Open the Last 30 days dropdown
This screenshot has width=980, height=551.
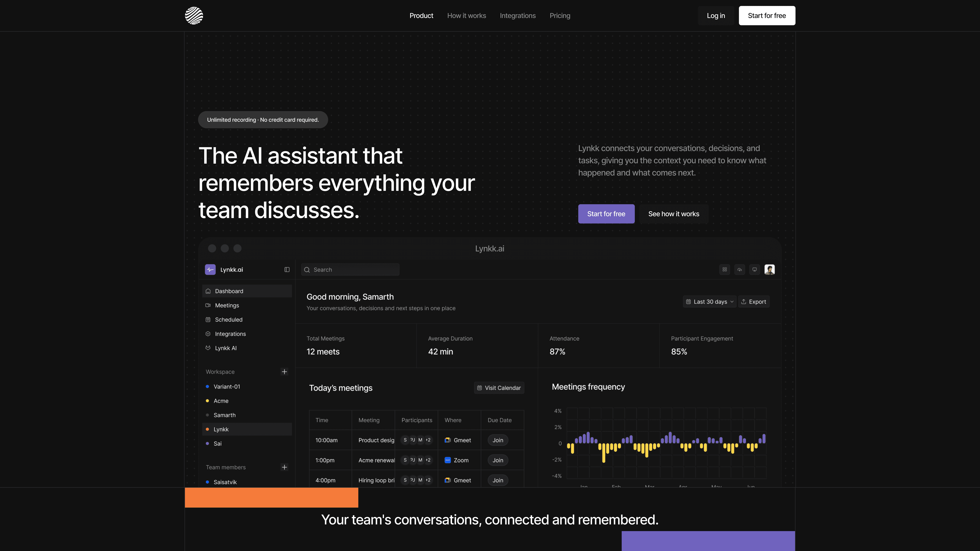(x=710, y=302)
